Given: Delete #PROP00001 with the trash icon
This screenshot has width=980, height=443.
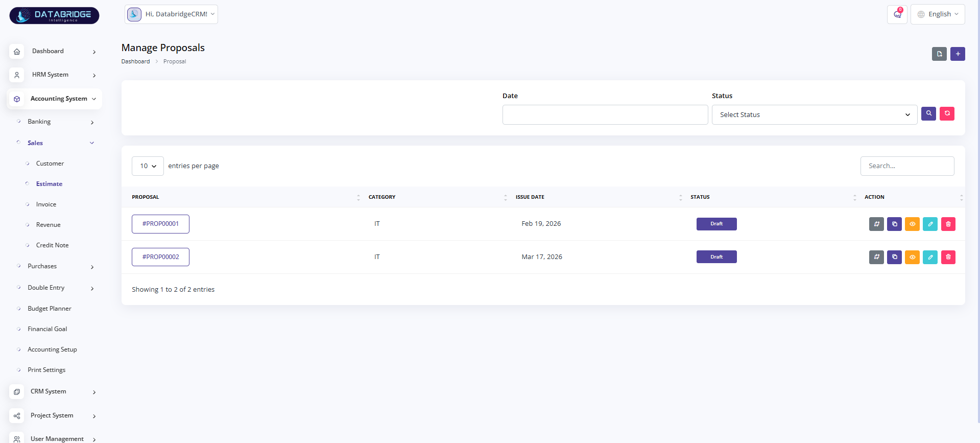Looking at the screenshot, I should (x=948, y=224).
